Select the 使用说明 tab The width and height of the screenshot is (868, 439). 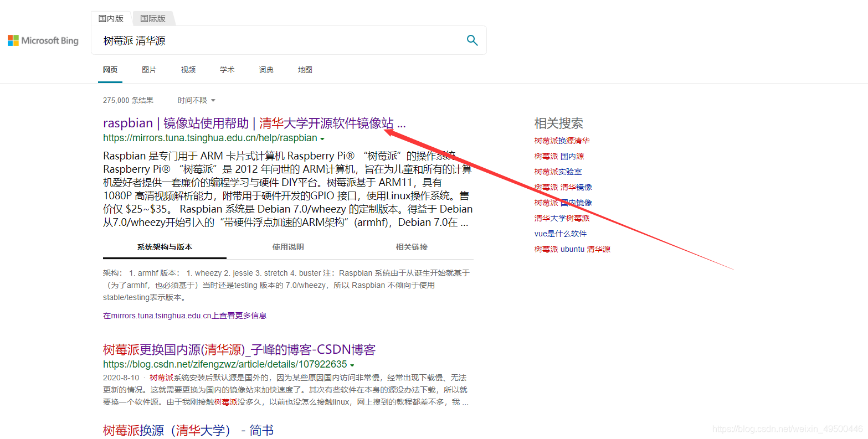click(288, 247)
